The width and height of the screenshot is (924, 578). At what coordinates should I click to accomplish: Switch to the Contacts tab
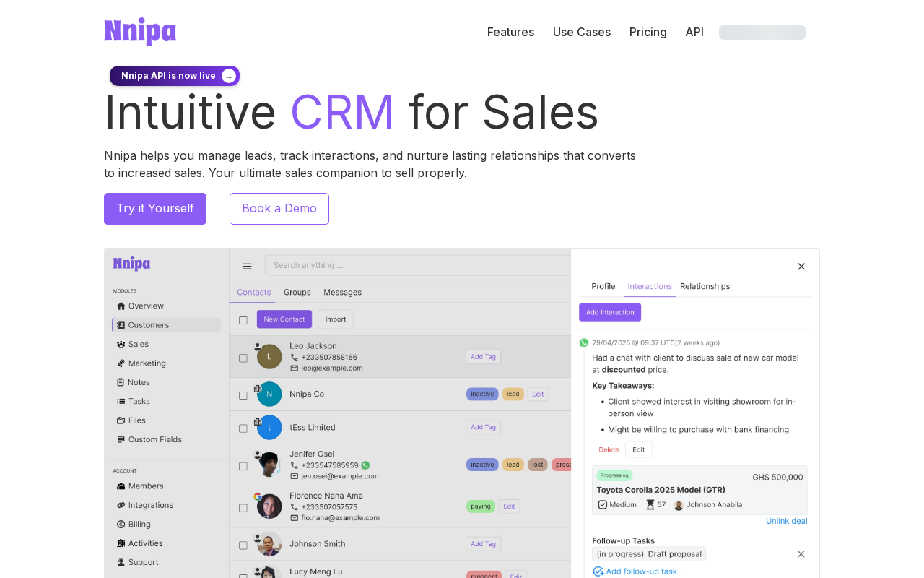point(254,293)
